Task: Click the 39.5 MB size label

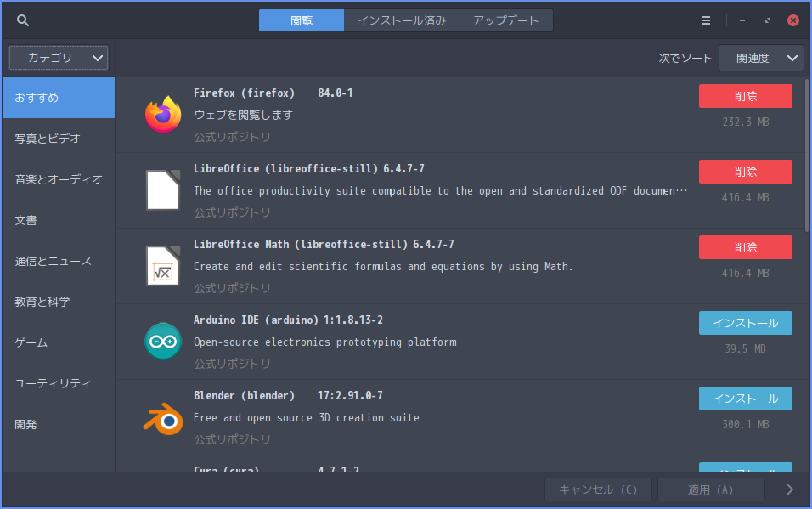Action: (x=745, y=349)
